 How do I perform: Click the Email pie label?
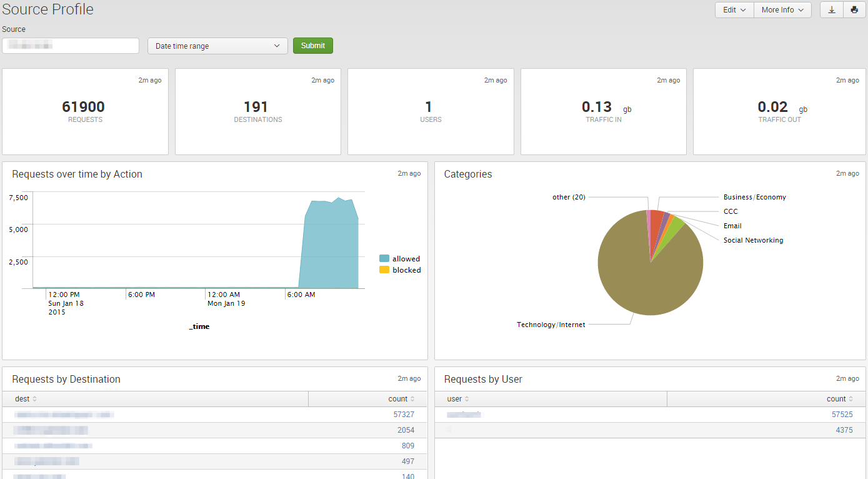point(732,226)
